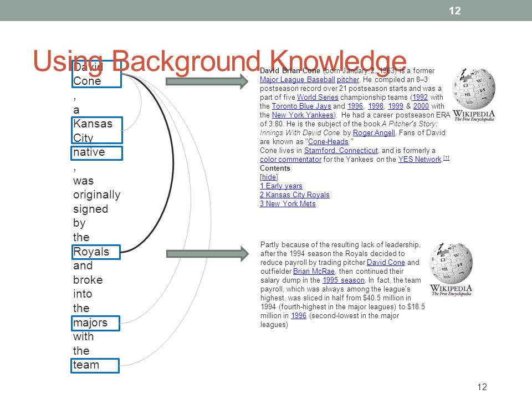Open the David Cone link in lower paragraph
The image size is (532, 399).
click(x=386, y=262)
